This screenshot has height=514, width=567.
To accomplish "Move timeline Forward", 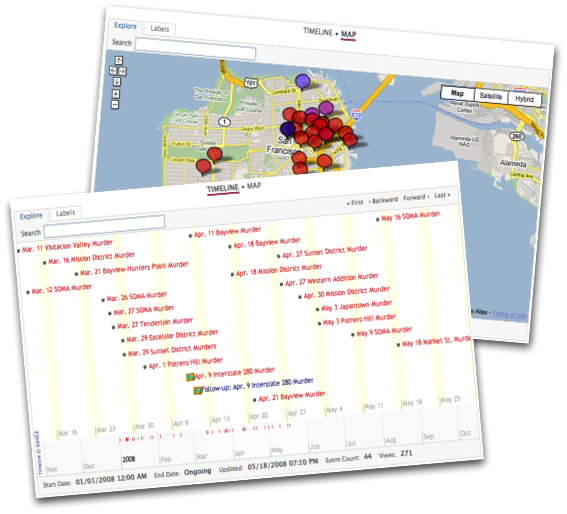I will pos(416,197).
